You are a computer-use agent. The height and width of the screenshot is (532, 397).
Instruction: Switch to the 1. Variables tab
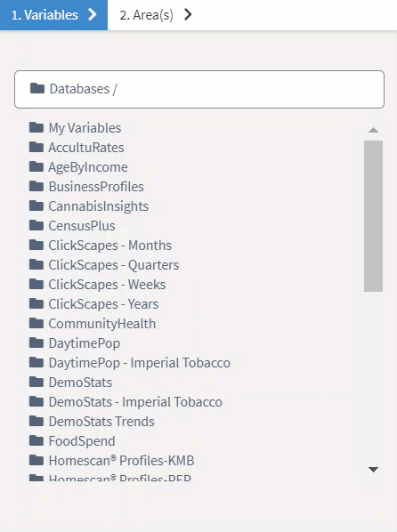click(x=53, y=15)
